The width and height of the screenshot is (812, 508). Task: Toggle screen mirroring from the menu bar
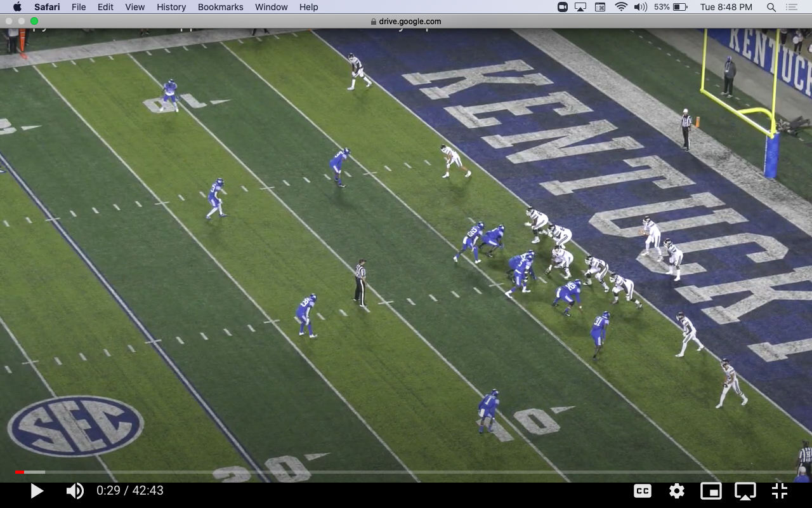[579, 7]
